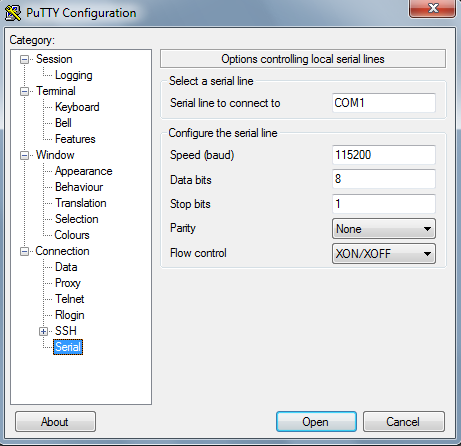Viewport: 461px width, 446px height.
Task: Focus the Data bits field
Action: click(384, 179)
